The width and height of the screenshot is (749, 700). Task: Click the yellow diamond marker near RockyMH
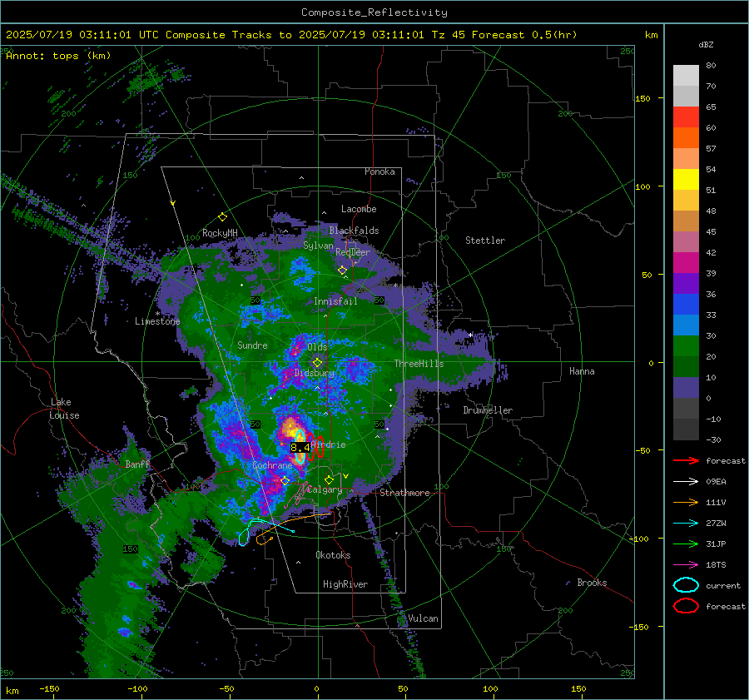pyautogui.click(x=222, y=217)
